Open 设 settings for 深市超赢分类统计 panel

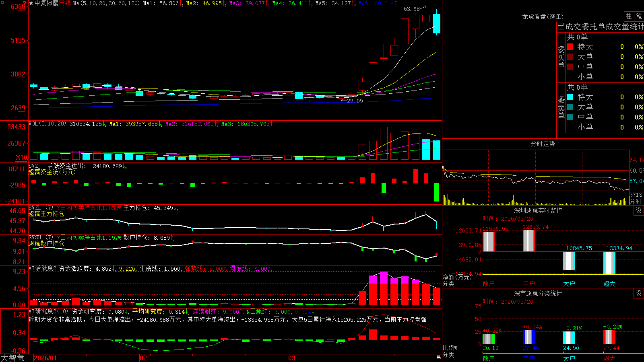(x=638, y=293)
